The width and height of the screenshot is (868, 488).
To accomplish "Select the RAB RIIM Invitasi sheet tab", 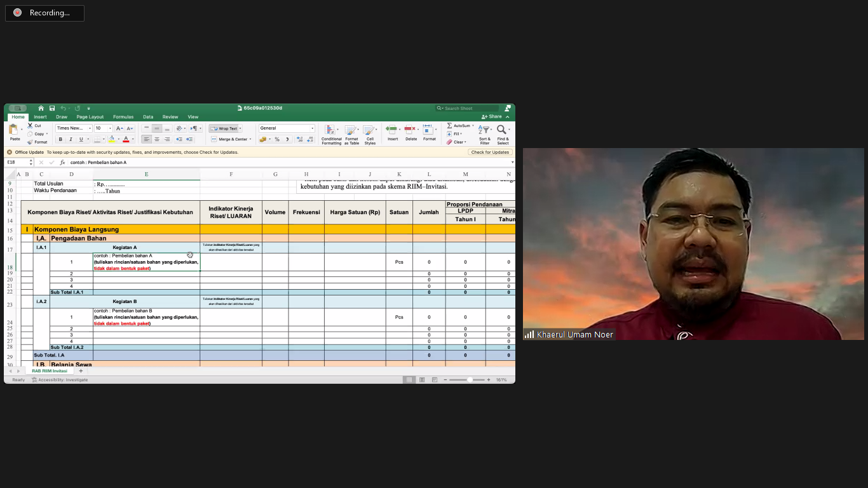I will point(50,371).
